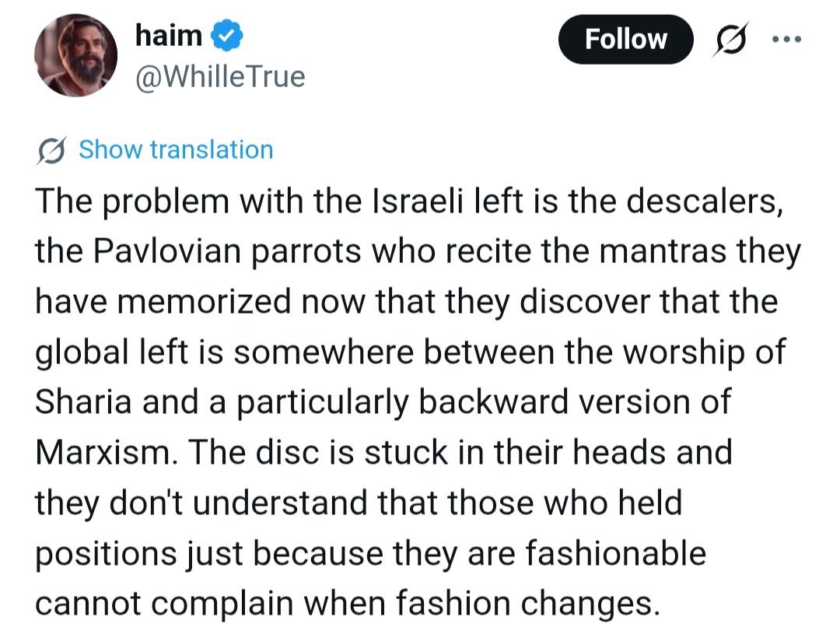
Task: Click the "Show translation" text link
Action: click(176, 149)
